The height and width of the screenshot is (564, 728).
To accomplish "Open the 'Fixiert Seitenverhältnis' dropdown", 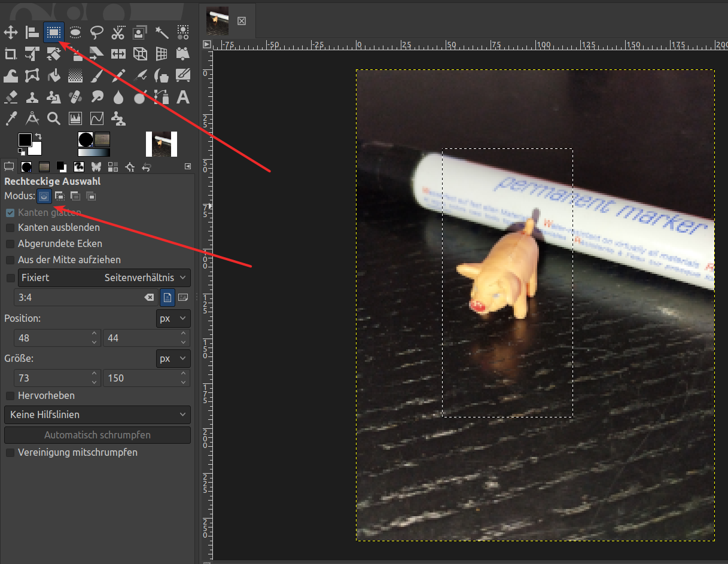I will (x=105, y=278).
